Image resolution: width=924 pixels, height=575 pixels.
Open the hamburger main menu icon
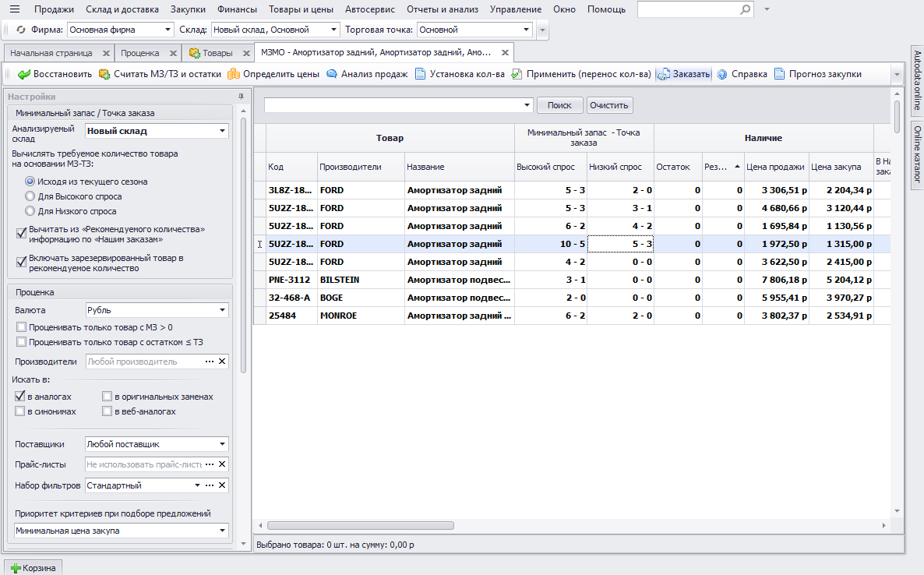pyautogui.click(x=15, y=9)
